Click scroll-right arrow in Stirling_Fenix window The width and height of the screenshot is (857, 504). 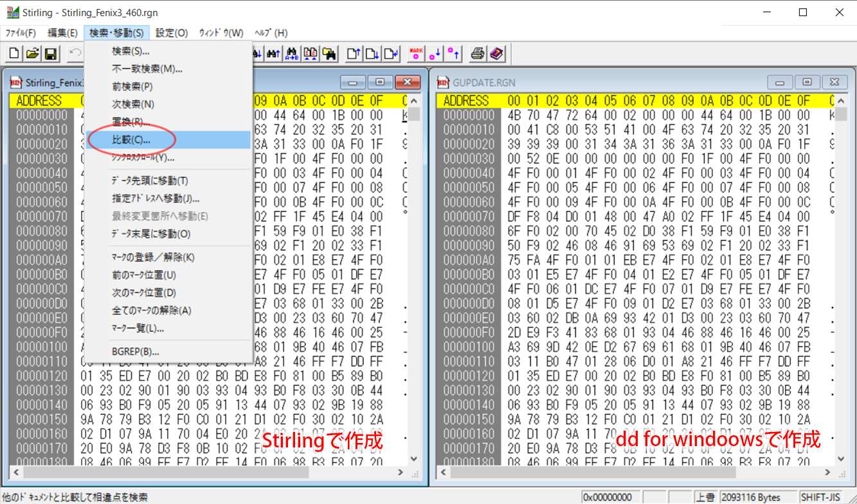coord(401,473)
